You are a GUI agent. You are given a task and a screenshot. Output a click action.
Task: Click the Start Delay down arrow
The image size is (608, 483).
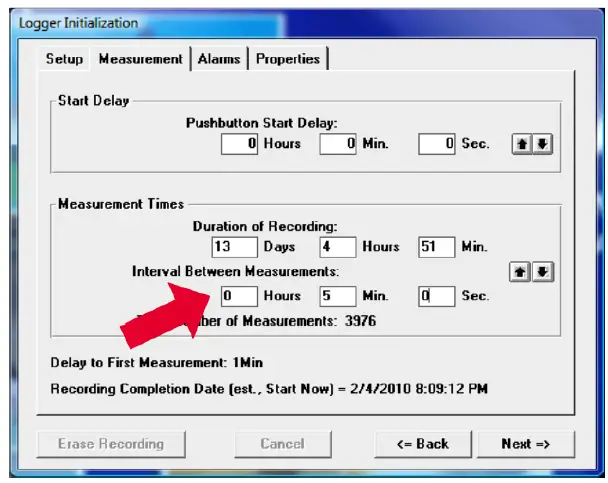(542, 144)
